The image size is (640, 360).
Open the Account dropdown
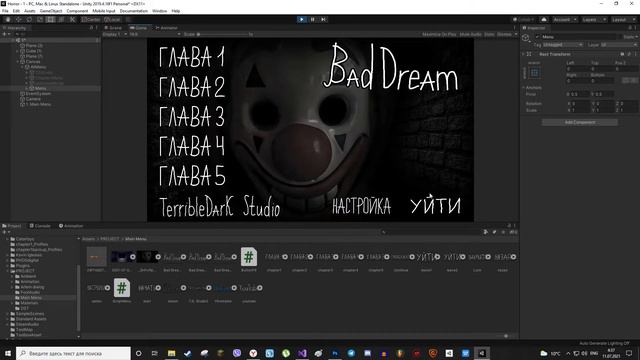(564, 19)
